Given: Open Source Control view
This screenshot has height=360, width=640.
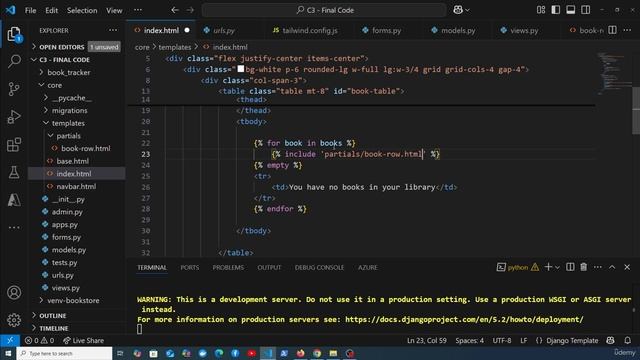Looking at the screenshot, I should 14,89.
